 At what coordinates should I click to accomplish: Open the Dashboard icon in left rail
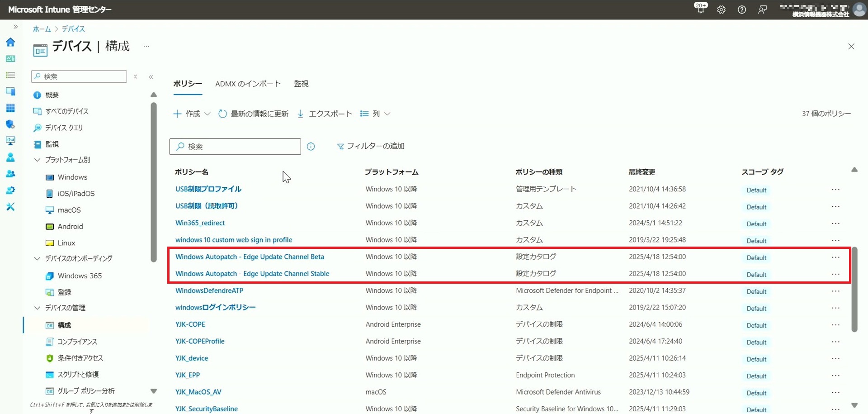click(10, 58)
